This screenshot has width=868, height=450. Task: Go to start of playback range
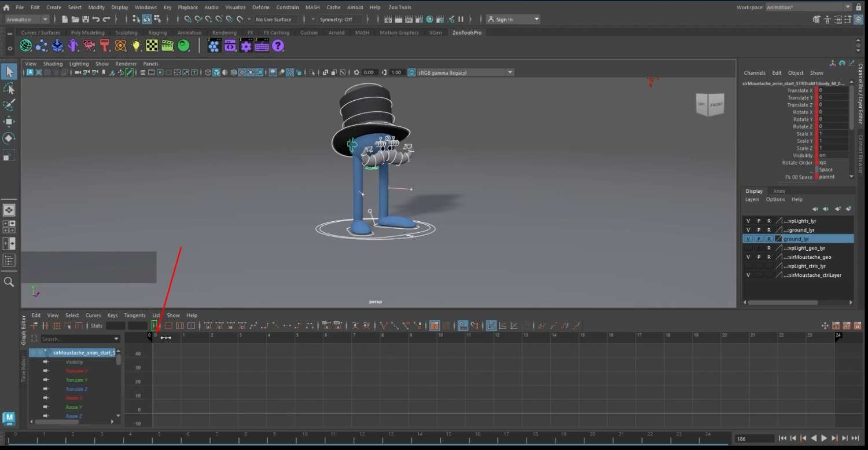(782, 438)
